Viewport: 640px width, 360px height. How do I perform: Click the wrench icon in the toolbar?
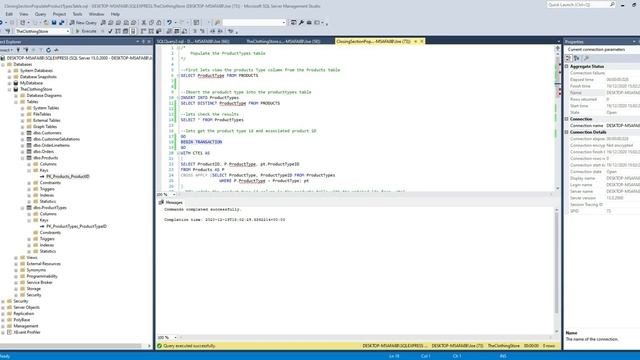pyautogui.click(x=301, y=22)
